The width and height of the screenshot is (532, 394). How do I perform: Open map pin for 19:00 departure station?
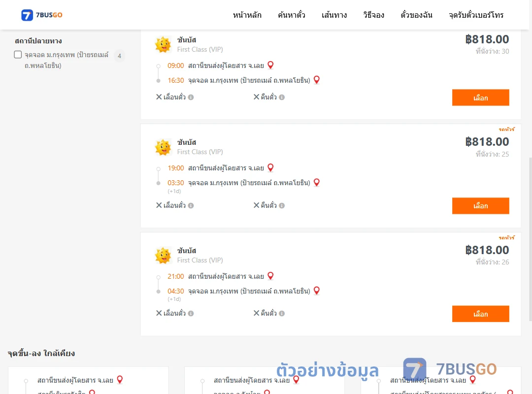click(x=270, y=167)
